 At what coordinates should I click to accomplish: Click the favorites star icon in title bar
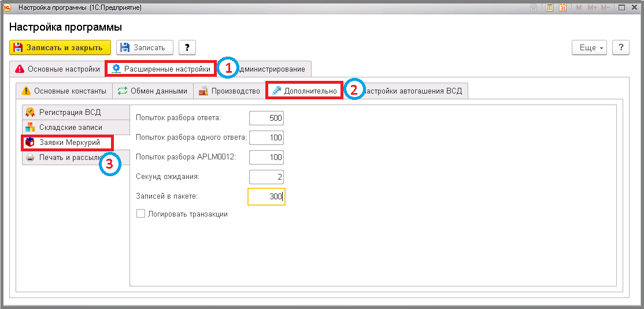click(x=534, y=8)
